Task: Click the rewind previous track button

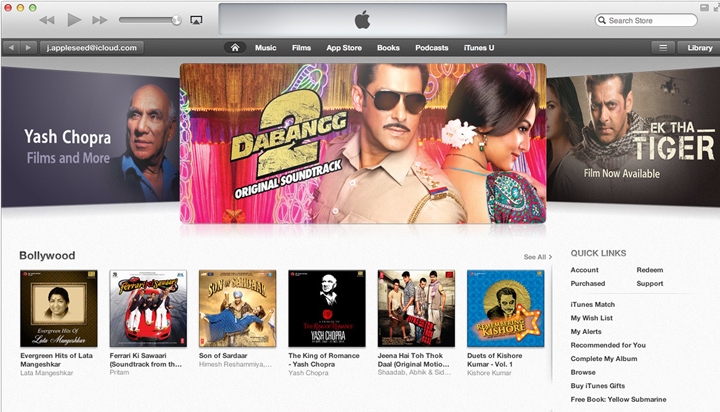Action: pos(47,20)
